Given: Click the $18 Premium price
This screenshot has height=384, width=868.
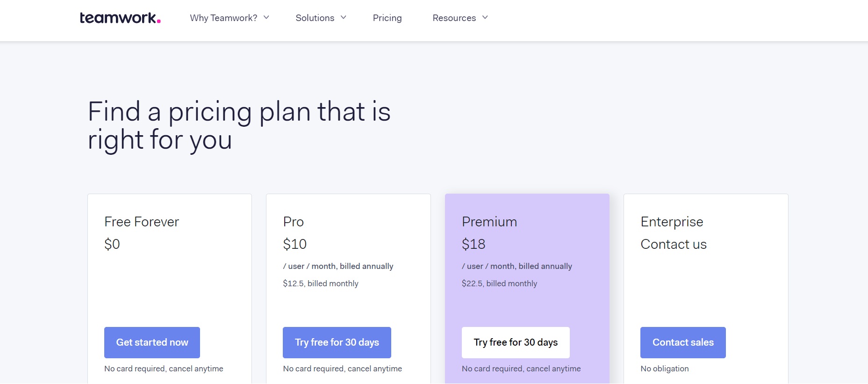Looking at the screenshot, I should [473, 244].
